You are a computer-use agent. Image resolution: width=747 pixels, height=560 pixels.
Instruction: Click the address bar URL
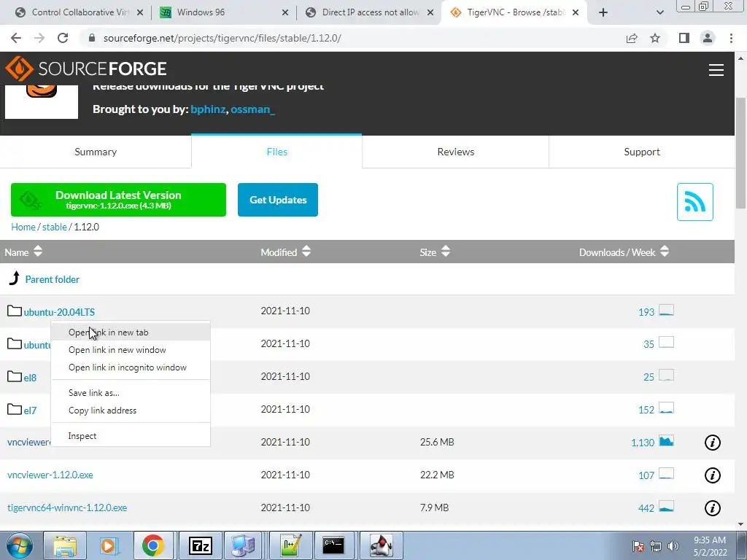(222, 38)
